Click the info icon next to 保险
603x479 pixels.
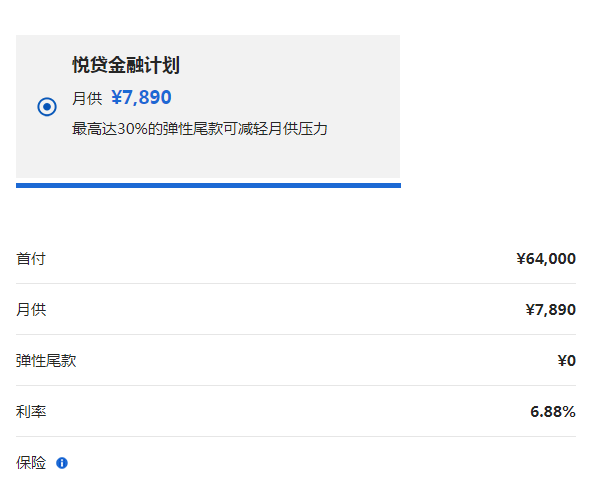(x=62, y=463)
